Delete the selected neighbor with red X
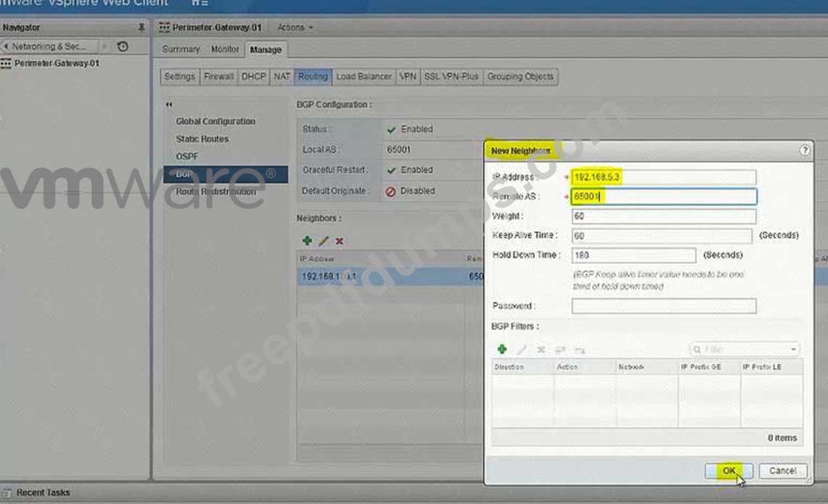828x504 pixels. click(x=340, y=241)
